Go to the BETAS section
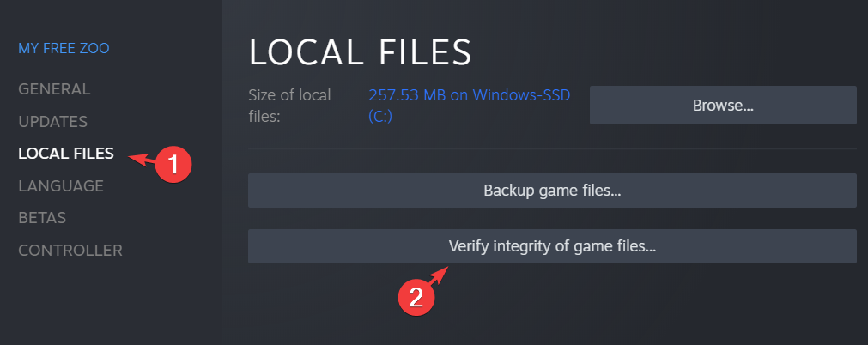 [x=42, y=218]
